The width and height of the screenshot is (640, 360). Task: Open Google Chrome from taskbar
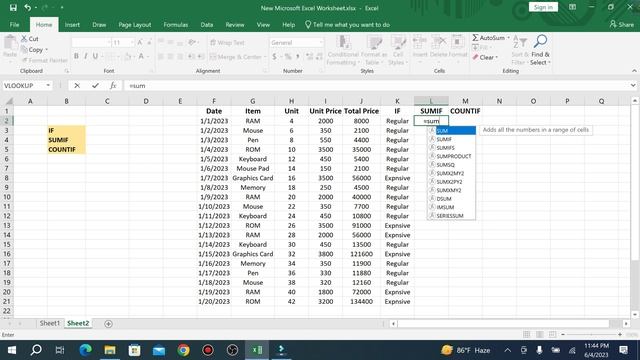(x=183, y=350)
